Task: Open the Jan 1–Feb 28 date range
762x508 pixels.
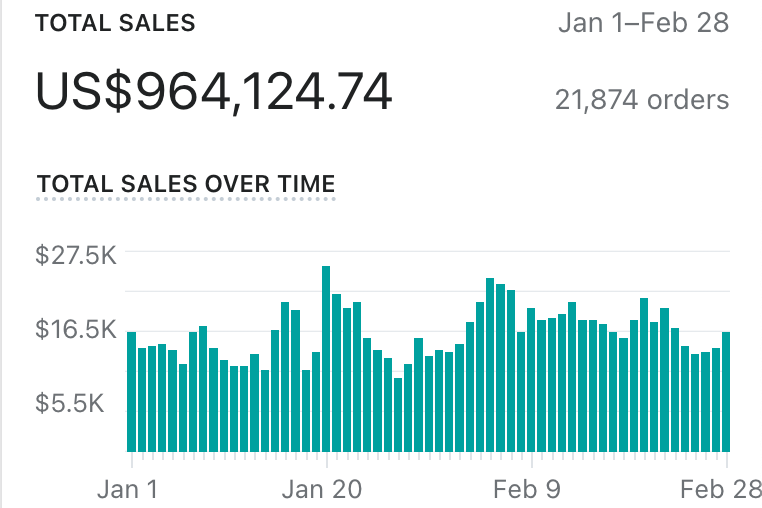Action: tap(643, 23)
